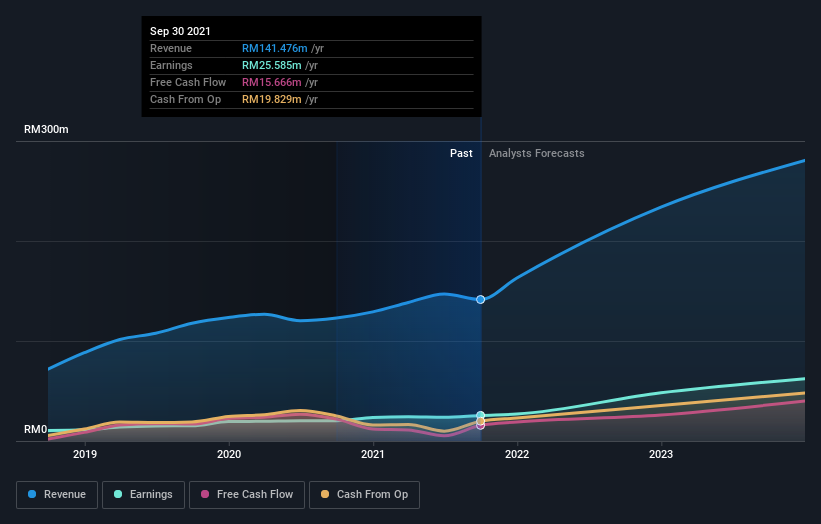Toggle the Earnings legend button

click(143, 495)
